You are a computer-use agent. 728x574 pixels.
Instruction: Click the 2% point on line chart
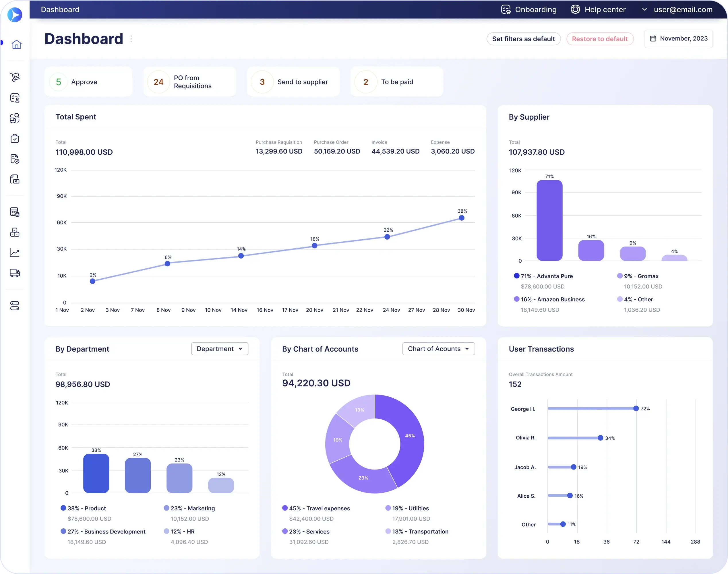92,281
